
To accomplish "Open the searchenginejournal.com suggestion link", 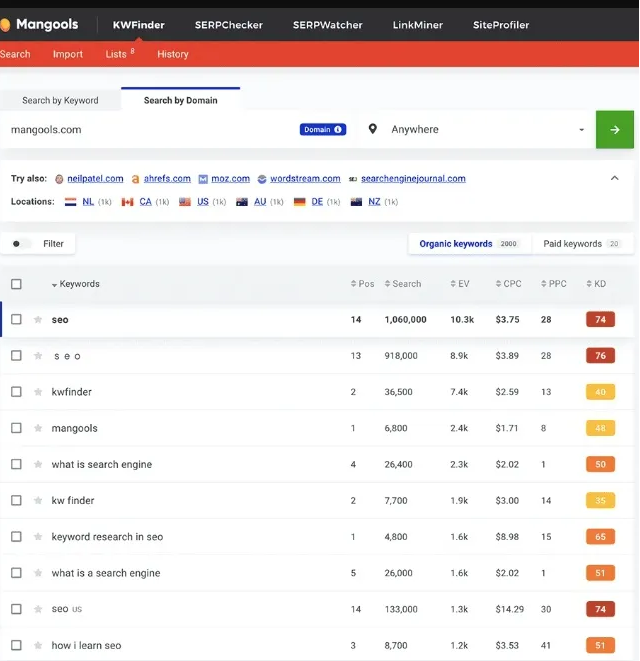I will point(413,179).
